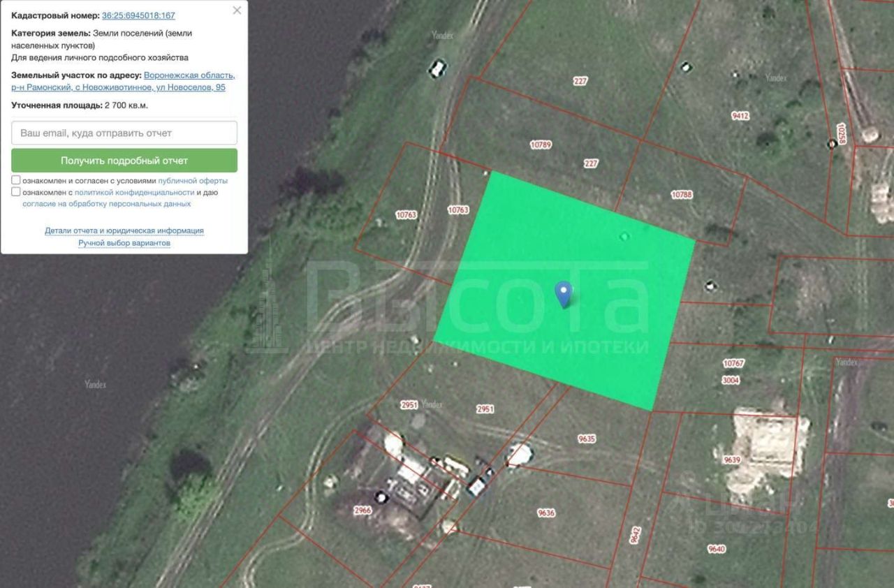Select parcel labeled 9635
The width and height of the screenshot is (894, 588).
point(587,439)
